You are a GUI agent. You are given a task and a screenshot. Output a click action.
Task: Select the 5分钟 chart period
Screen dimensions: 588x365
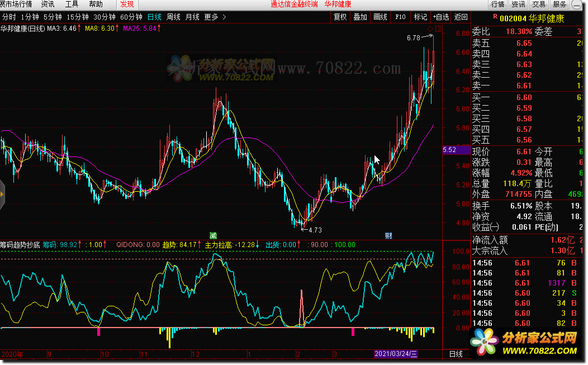click(53, 17)
